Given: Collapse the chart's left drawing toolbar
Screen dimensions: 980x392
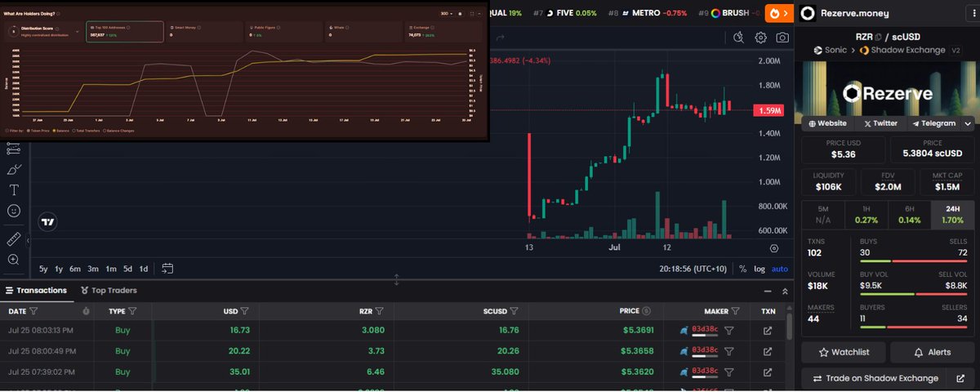Looking at the screenshot, I should point(28,241).
